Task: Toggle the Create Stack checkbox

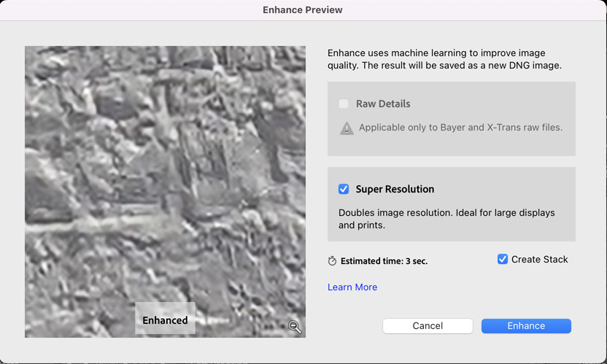Action: (503, 259)
